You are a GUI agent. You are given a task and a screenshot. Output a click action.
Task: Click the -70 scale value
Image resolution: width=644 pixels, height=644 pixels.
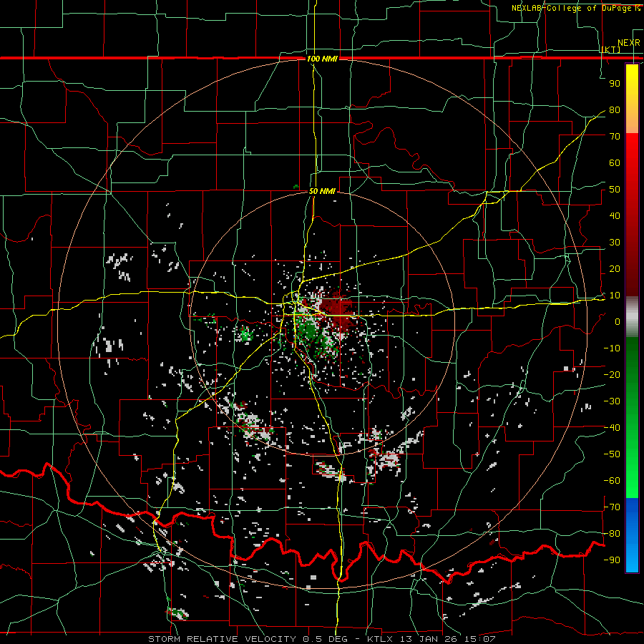612,507
